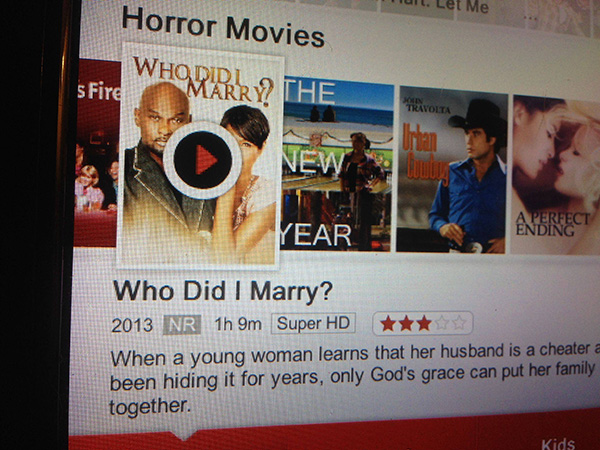Rate the movie five stars
The height and width of the screenshot is (450, 600).
click(458, 323)
